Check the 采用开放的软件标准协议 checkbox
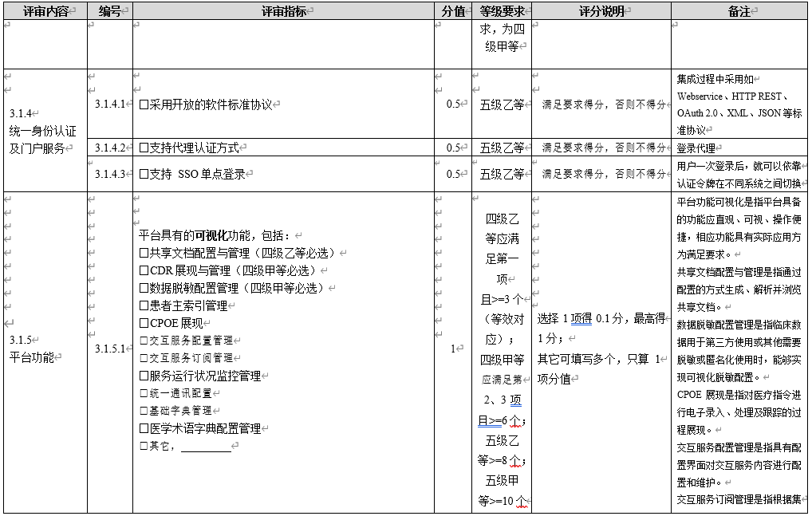The height and width of the screenshot is (516, 812). tap(144, 105)
